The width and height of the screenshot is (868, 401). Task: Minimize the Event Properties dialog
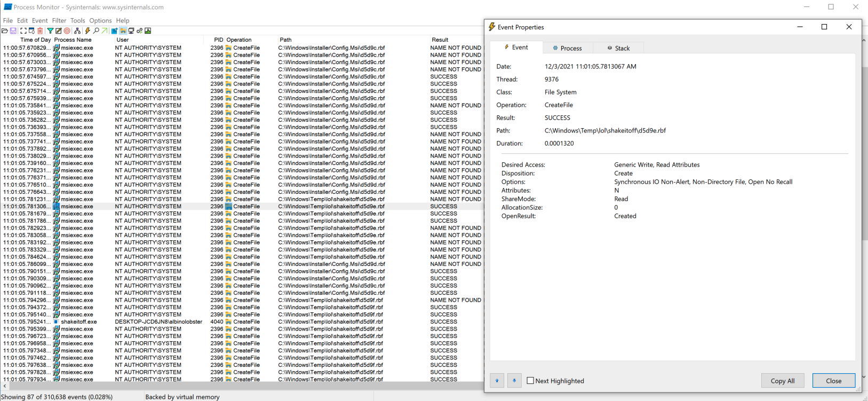point(800,27)
